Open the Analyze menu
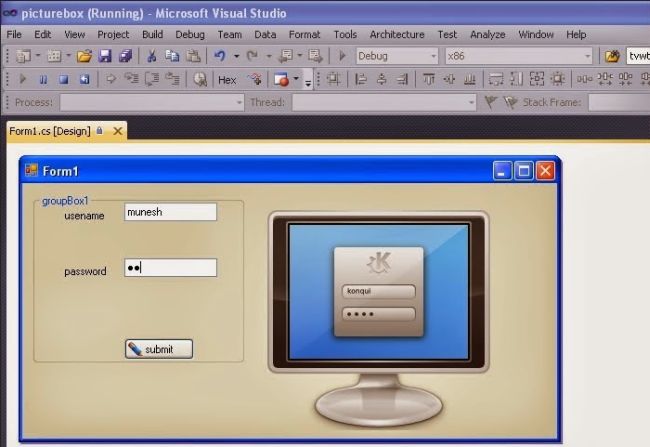 488,34
